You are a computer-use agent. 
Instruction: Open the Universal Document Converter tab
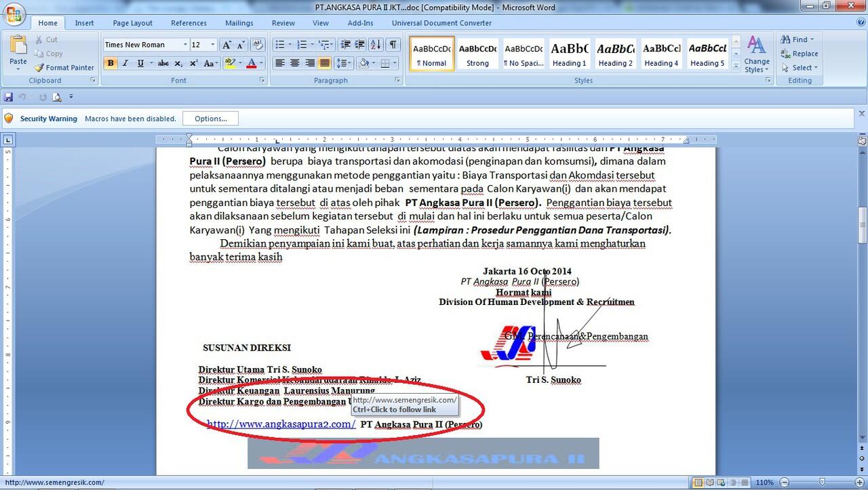pyautogui.click(x=441, y=23)
